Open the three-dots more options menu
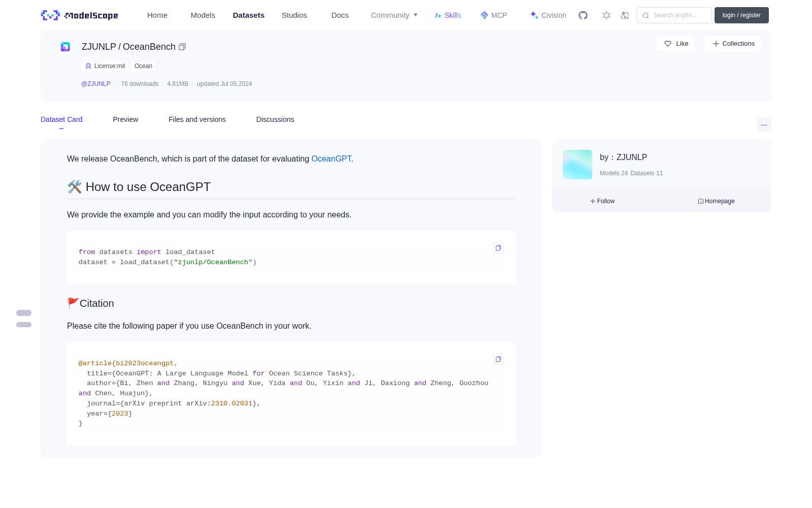The width and height of the screenshot is (812, 508). (x=764, y=124)
